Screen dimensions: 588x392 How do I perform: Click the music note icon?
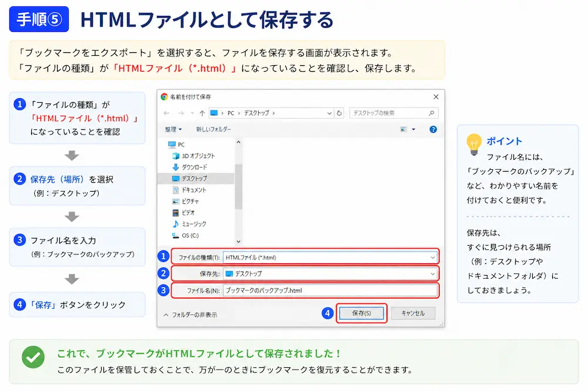(175, 224)
